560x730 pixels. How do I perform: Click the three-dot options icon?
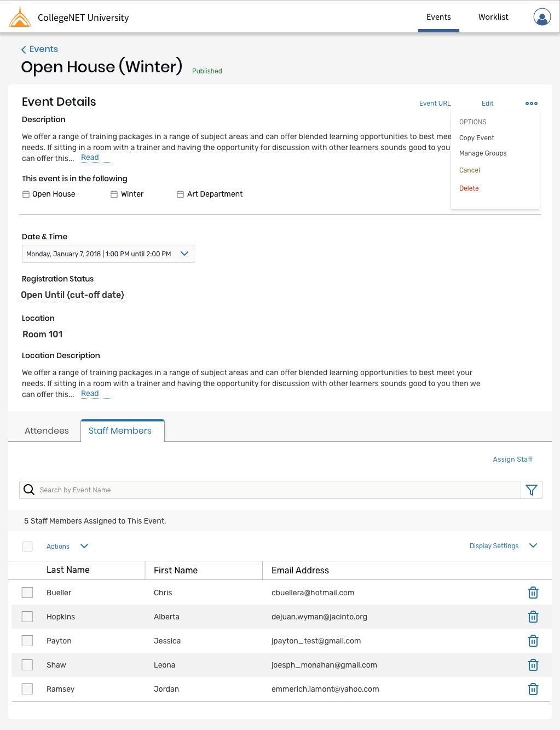click(x=532, y=104)
